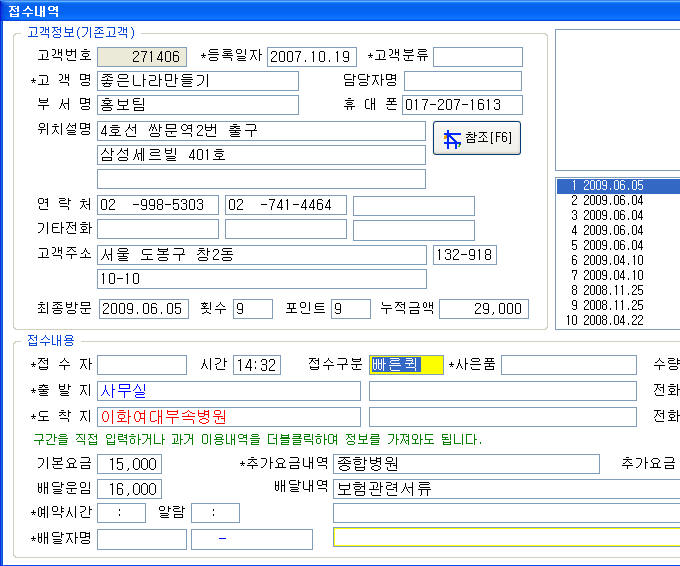The width and height of the screenshot is (680, 566).
Task: Edit 부서명 field 홍보팀
Action: coord(198,105)
